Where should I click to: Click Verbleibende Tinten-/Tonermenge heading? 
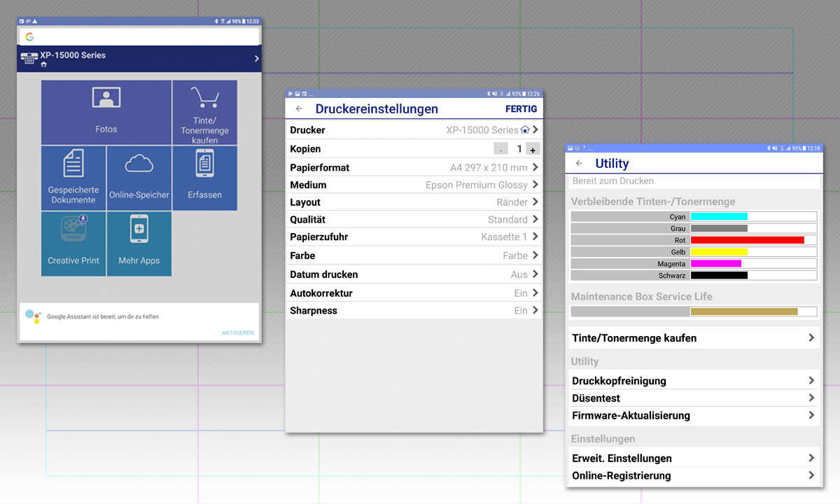653,202
